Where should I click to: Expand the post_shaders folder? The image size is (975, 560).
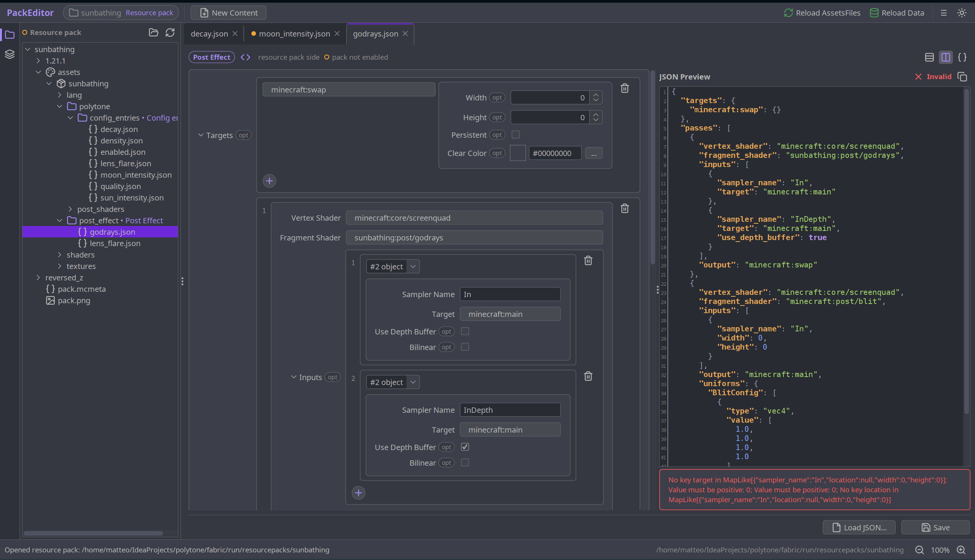coord(70,209)
